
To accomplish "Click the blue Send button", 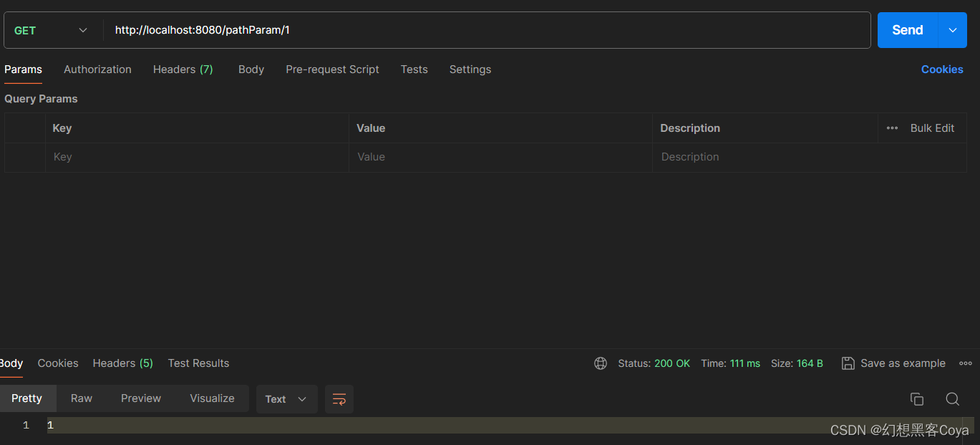I will point(908,30).
